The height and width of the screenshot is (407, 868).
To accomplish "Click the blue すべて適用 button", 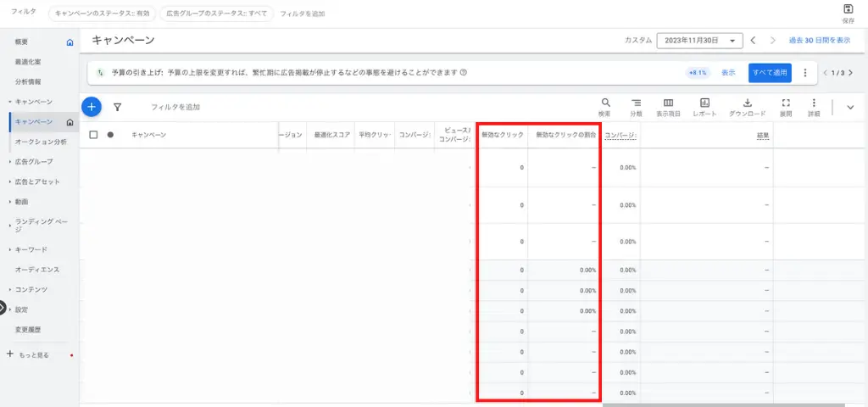I will click(x=769, y=73).
